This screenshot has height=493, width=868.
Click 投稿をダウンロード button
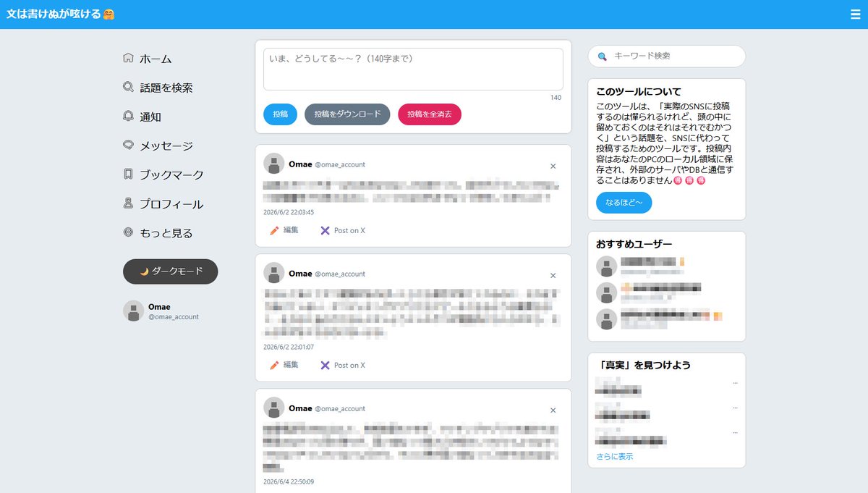[347, 114]
